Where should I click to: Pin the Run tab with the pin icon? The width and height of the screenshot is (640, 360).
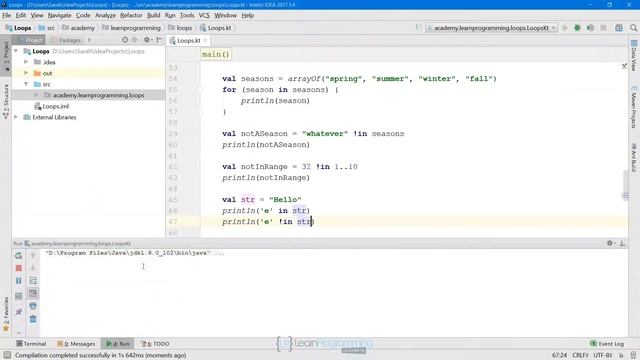point(18,312)
